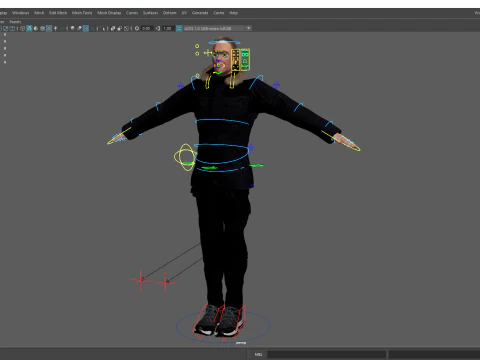This screenshot has width=480, height=360.
Task: Toggle the MEL script language label
Action: (259, 354)
